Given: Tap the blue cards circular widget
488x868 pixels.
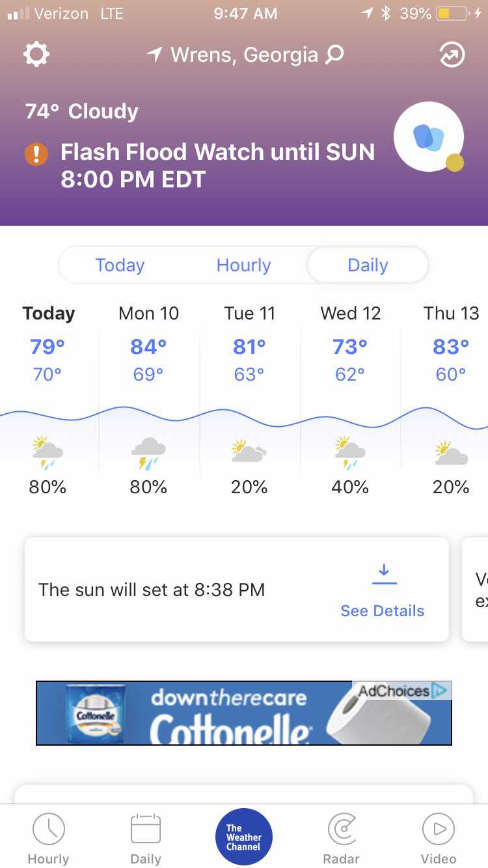Looking at the screenshot, I should (x=429, y=137).
